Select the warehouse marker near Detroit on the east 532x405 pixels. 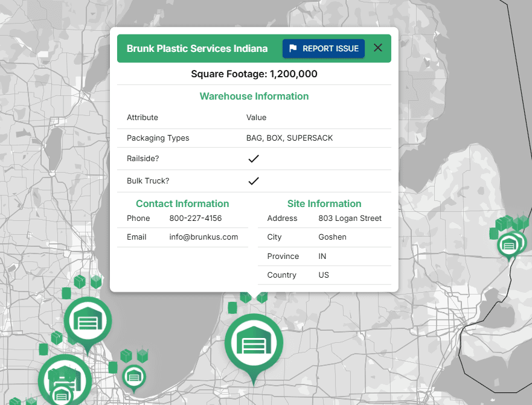pyautogui.click(x=509, y=245)
